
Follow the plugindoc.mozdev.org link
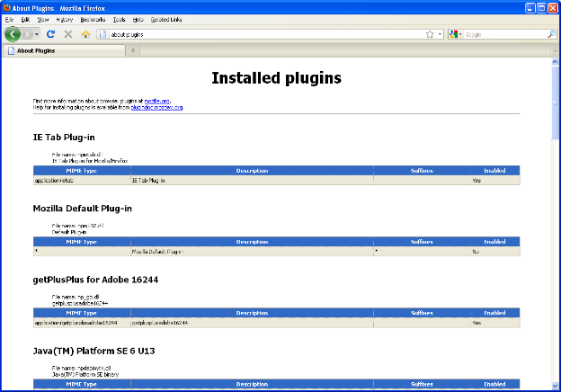point(156,107)
